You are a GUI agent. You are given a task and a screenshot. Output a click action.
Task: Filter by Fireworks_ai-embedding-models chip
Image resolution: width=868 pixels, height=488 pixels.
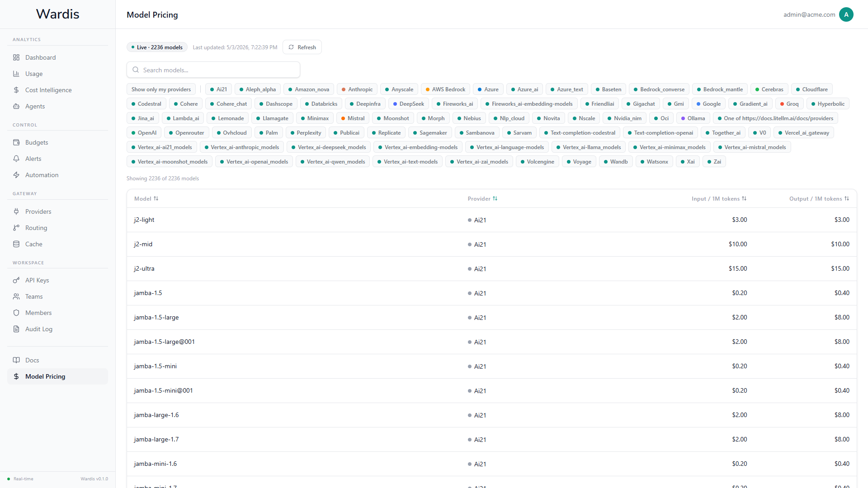click(529, 104)
